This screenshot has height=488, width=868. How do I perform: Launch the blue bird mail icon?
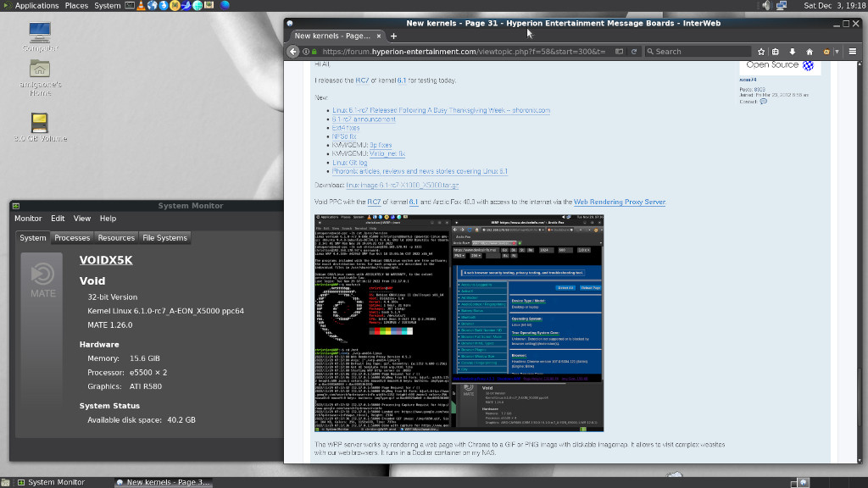(x=186, y=6)
